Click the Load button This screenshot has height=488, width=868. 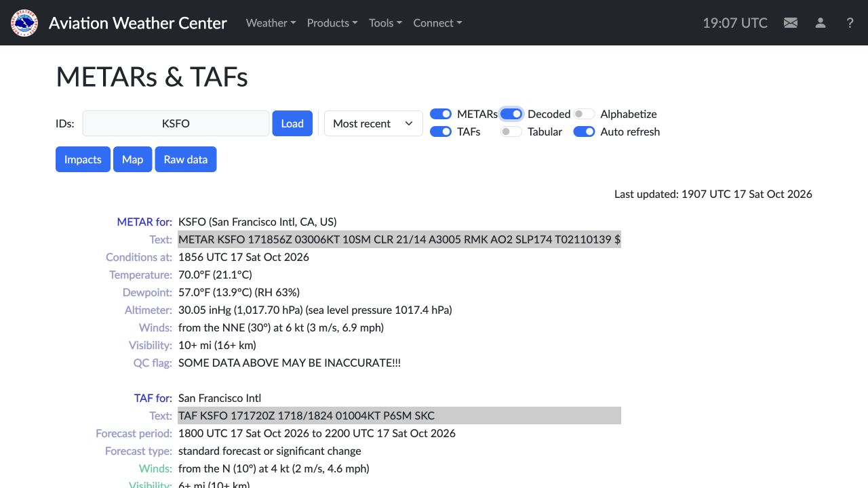coord(292,123)
